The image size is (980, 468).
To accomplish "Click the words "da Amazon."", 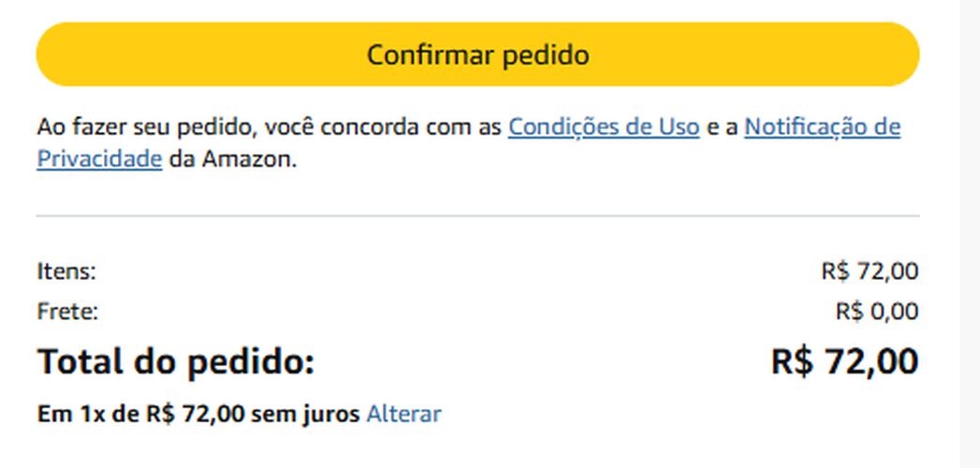I will tap(232, 158).
